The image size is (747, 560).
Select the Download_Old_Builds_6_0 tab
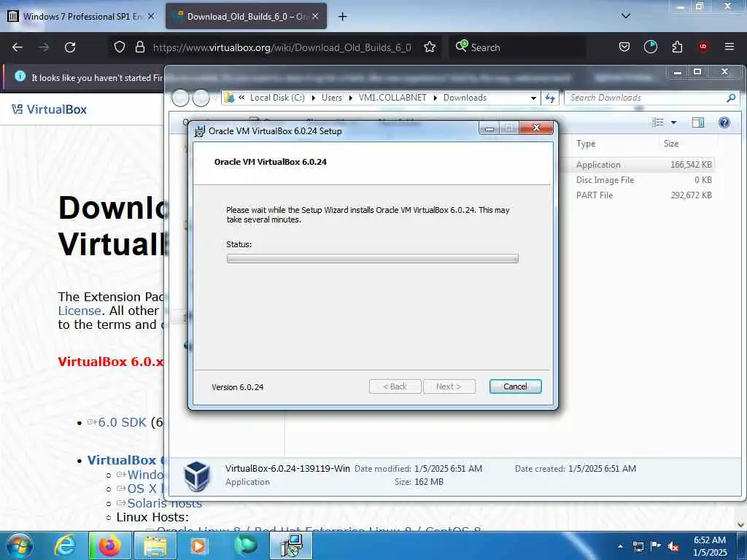click(247, 17)
